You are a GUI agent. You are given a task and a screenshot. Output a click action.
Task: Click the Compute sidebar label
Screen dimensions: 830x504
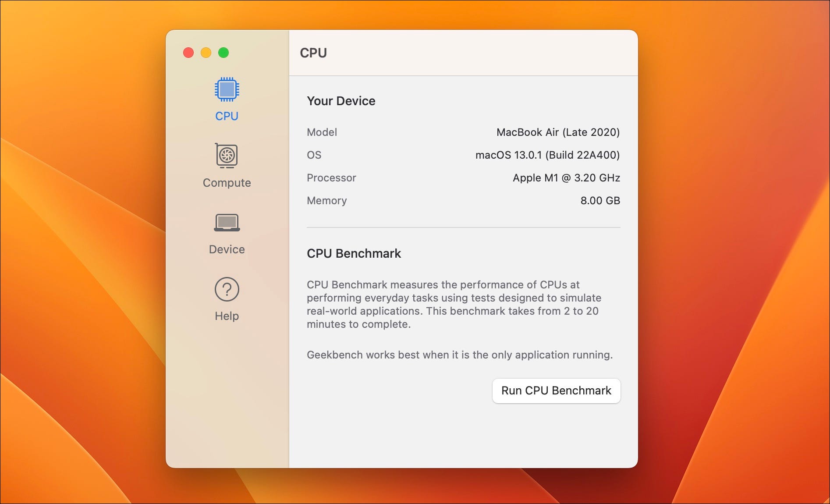pyautogui.click(x=227, y=183)
